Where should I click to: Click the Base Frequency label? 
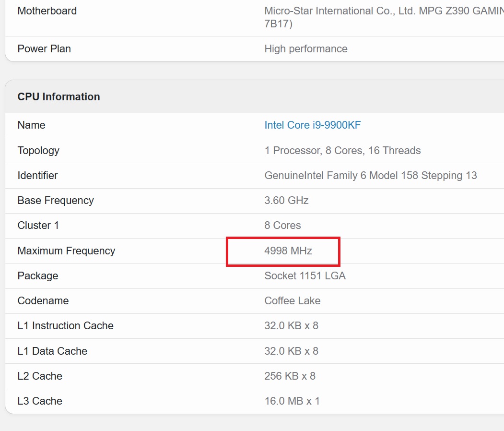(x=56, y=201)
